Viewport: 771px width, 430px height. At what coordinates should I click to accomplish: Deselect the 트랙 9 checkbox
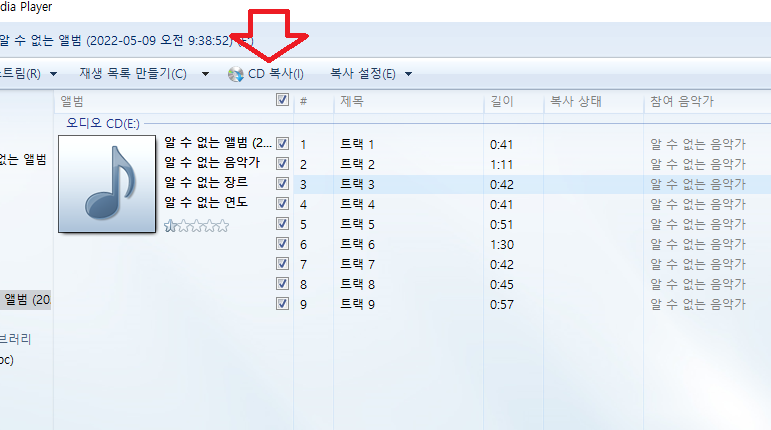[x=282, y=304]
